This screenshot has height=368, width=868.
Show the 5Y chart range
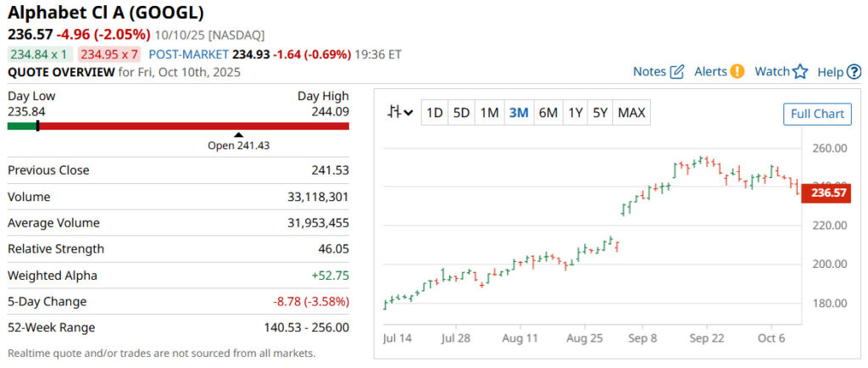(600, 113)
